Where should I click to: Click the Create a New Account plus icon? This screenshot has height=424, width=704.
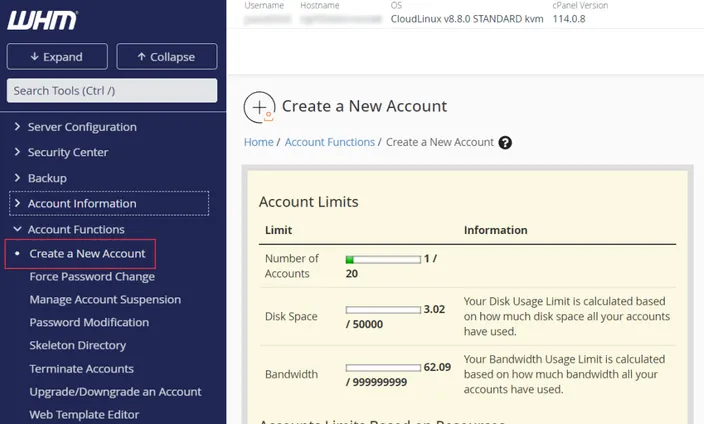[x=260, y=107]
